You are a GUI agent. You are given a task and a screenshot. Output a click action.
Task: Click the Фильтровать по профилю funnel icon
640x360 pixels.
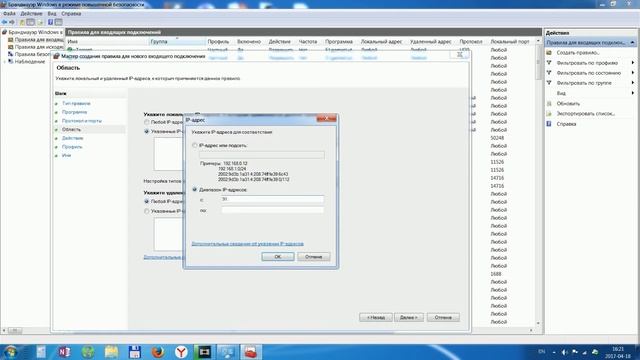(x=549, y=63)
